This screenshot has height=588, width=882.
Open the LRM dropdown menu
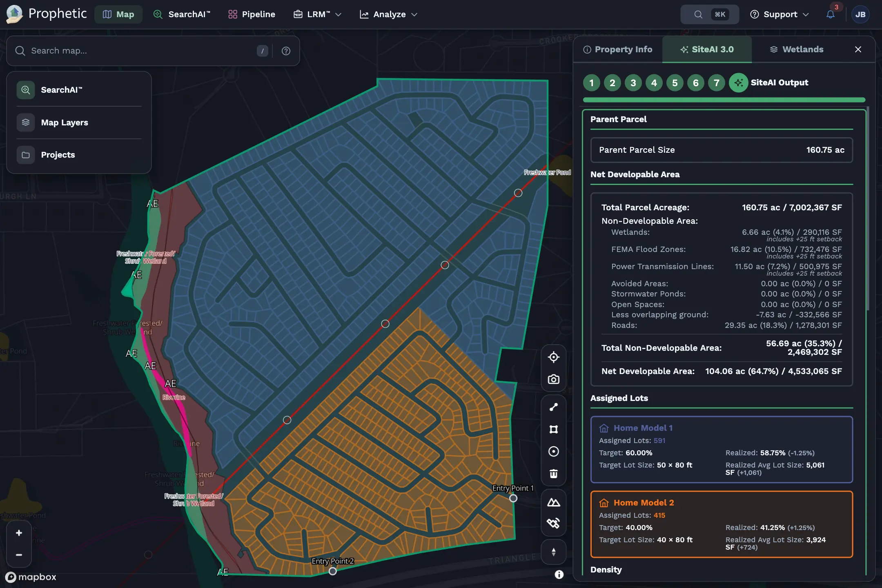point(318,14)
